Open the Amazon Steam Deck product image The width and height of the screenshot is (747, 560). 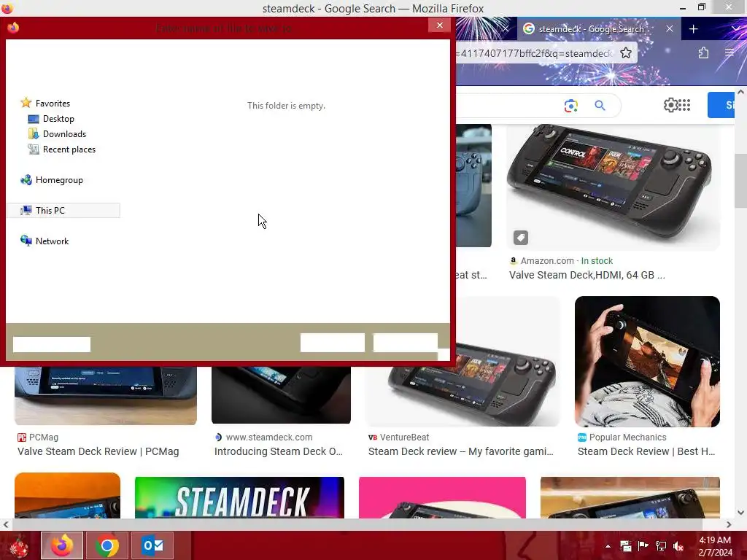pyautogui.click(x=613, y=187)
